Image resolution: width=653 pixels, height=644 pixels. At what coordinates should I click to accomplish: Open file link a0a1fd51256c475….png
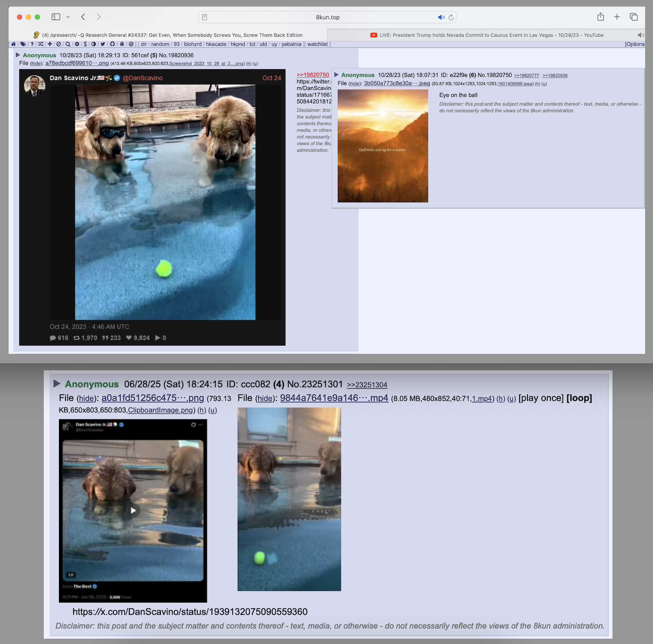153,398
